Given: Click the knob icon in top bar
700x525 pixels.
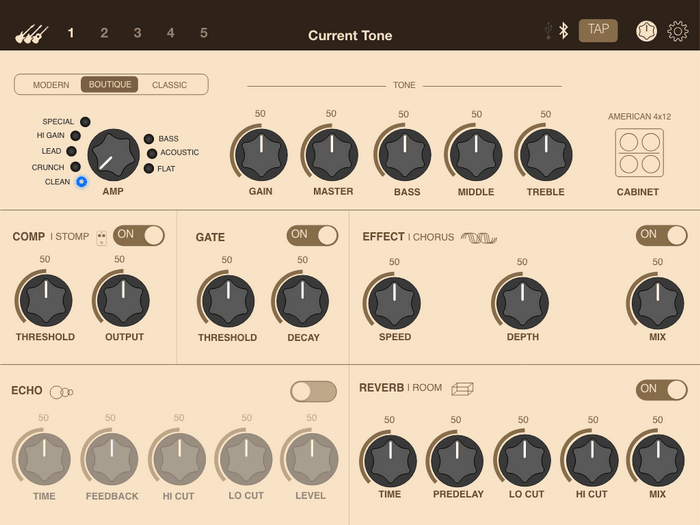Looking at the screenshot, I should (646, 31).
